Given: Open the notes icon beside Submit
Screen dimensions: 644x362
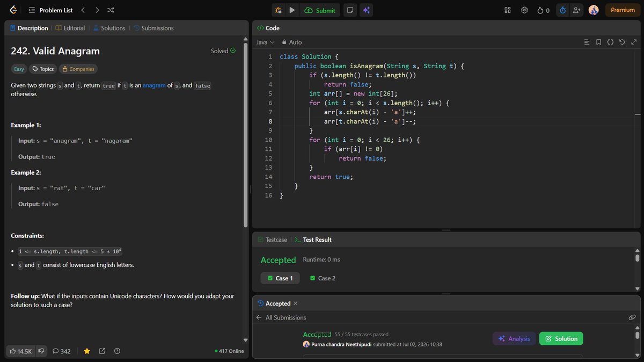Looking at the screenshot, I should click(x=350, y=10).
